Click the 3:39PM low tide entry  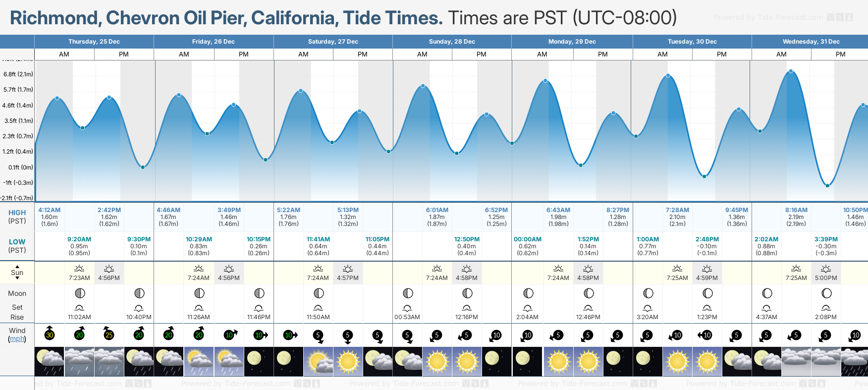pos(826,246)
